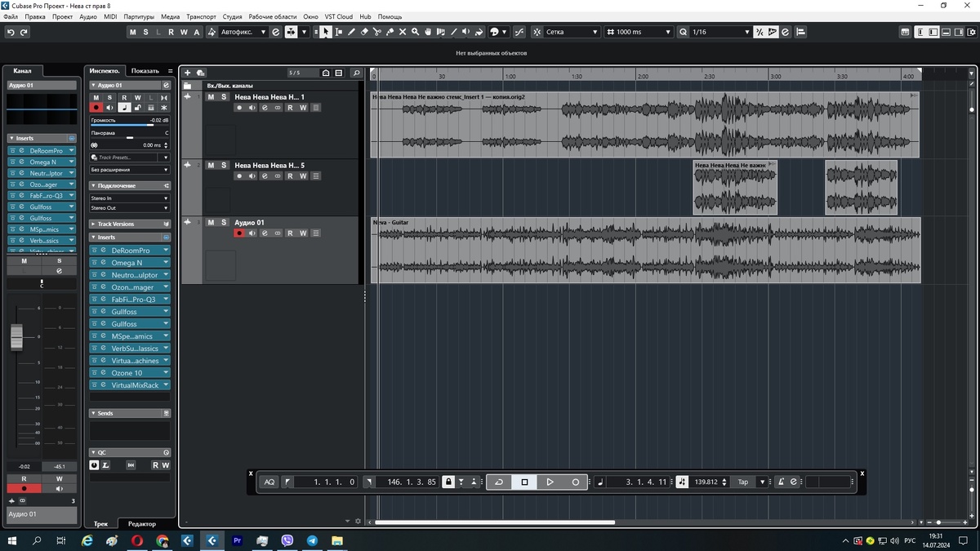Open the track presets cloud icon
This screenshot has height=551, width=980.
tap(200, 73)
